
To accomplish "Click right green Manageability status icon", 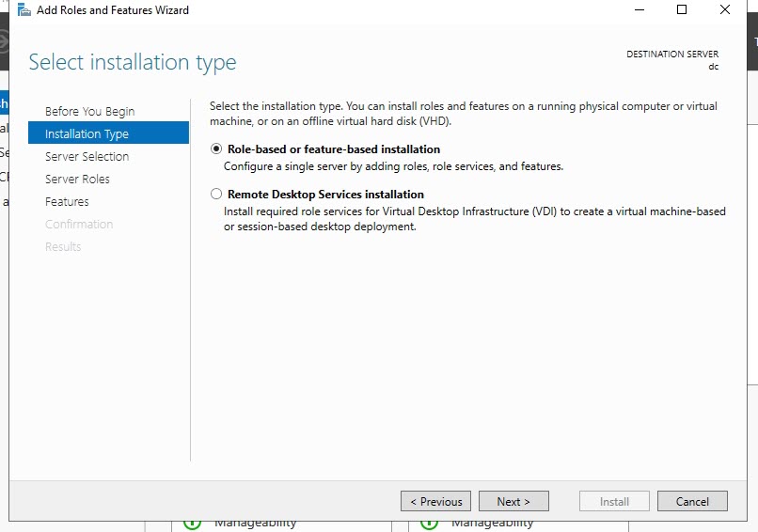I will click(429, 523).
